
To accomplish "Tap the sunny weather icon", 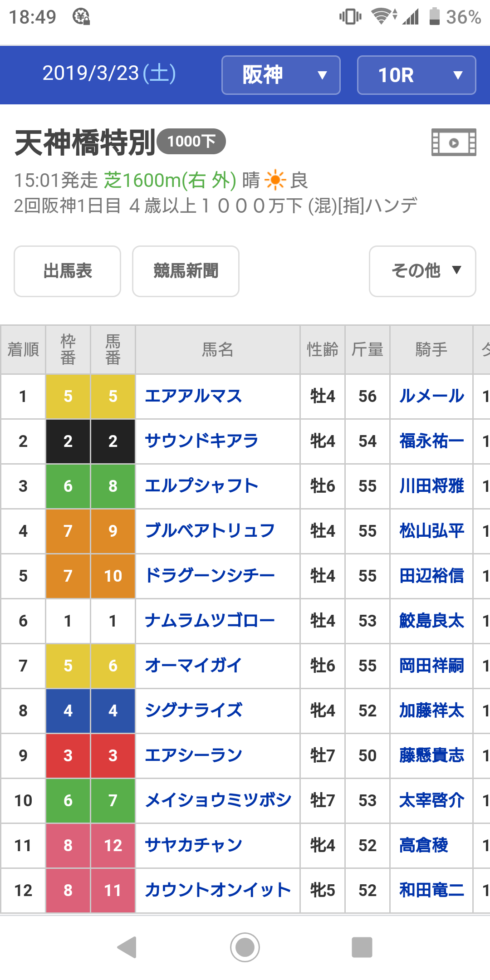I will tap(275, 180).
